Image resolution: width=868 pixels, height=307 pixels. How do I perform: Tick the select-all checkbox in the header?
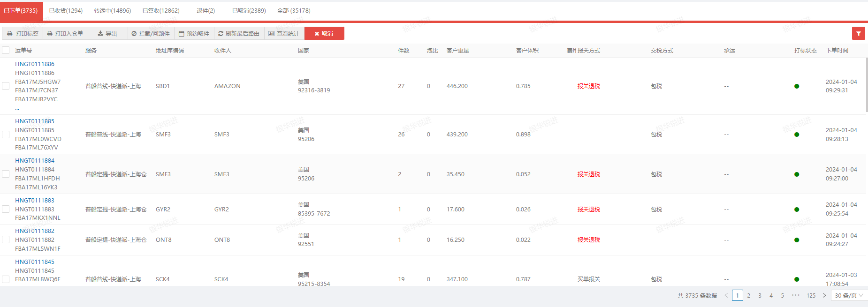click(x=6, y=50)
